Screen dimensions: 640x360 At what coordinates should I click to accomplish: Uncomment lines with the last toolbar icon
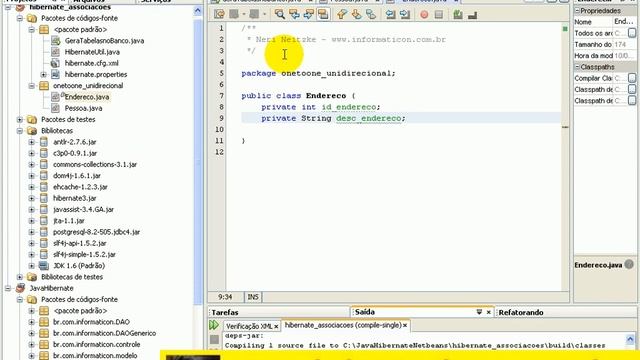pos(473,15)
